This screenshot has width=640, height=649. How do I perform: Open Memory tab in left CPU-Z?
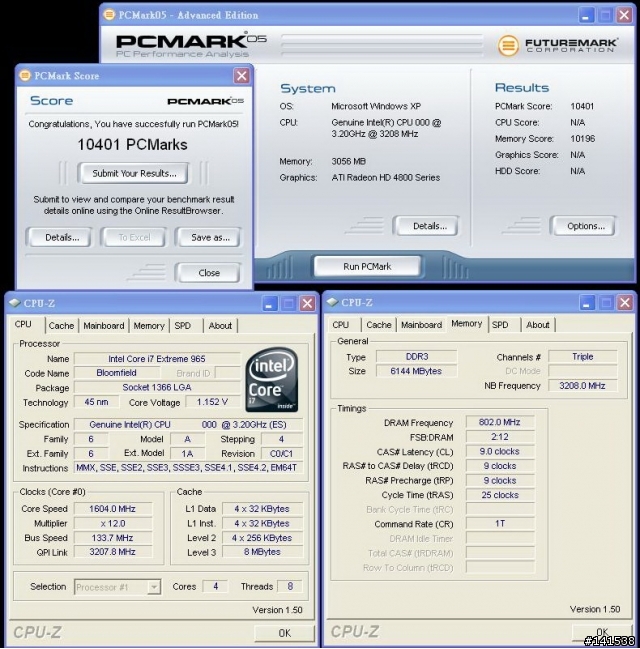tap(149, 326)
